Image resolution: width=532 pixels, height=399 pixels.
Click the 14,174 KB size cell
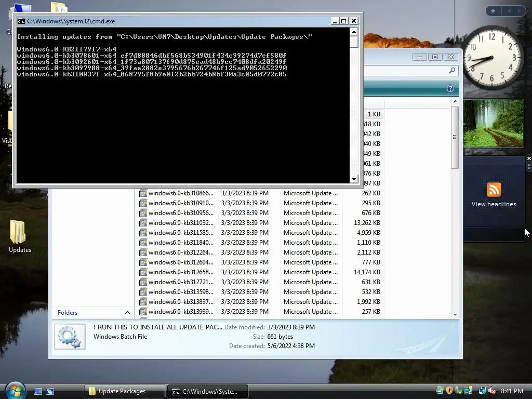[367, 272]
